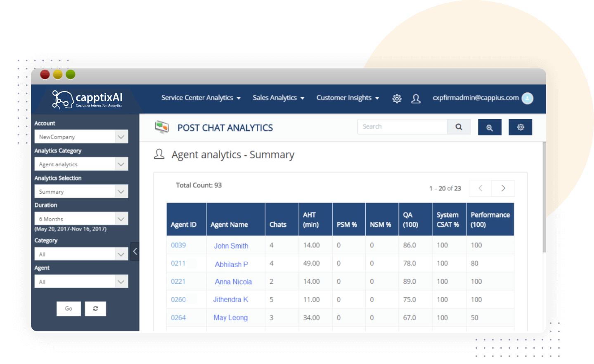Open the Customer Insights menu

pyautogui.click(x=348, y=98)
